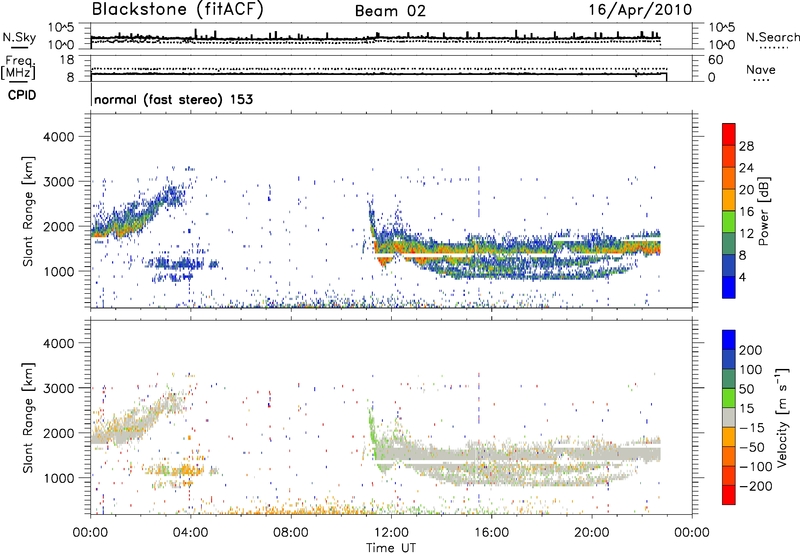Image resolution: width=800 pixels, height=554 pixels.
Task: Select the 'Beam 02' header label
Action: tap(390, 11)
